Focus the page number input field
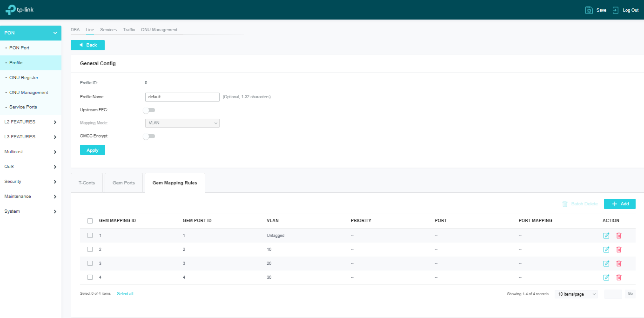 pos(613,294)
